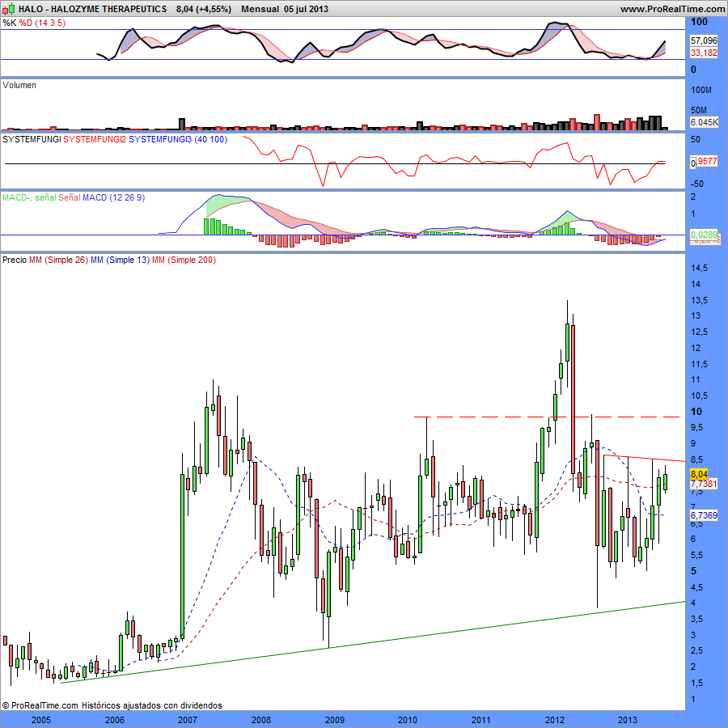Screen dimensions: 728x728
Task: Click the Históricos ajustados con dividendos footer text
Action: coord(152,705)
